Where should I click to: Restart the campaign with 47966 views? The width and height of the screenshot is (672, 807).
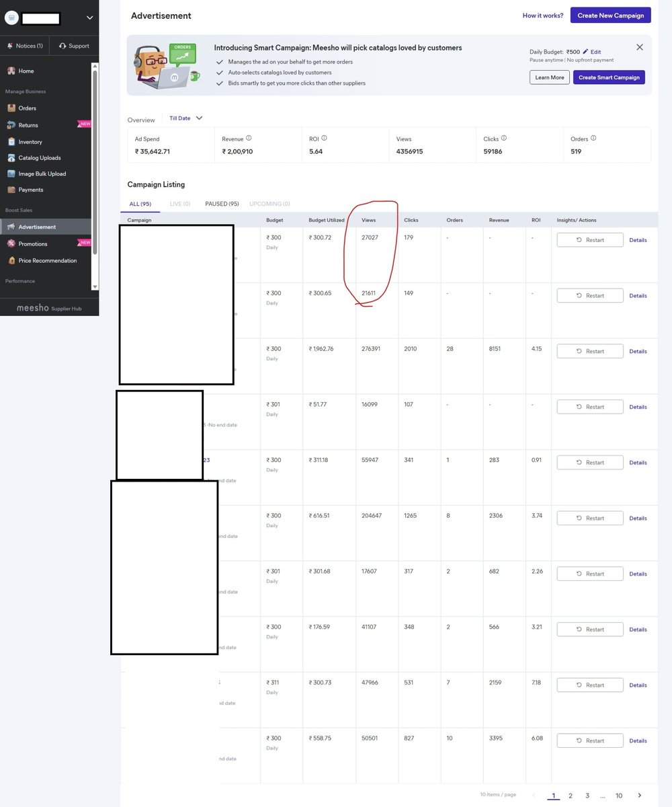point(590,685)
